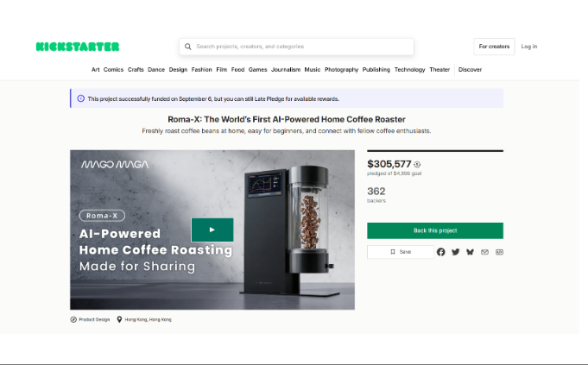Play the Roma-X project video

(212, 230)
